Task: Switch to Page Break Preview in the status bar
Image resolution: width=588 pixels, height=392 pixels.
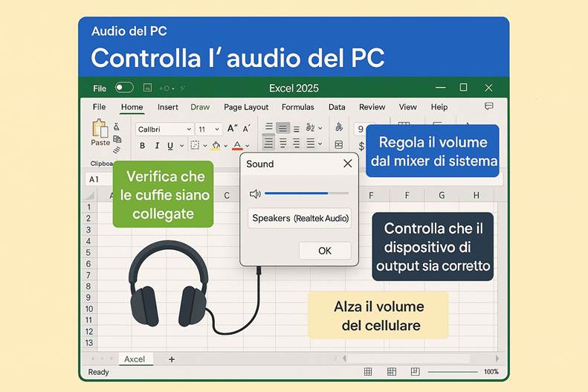Action: point(415,372)
